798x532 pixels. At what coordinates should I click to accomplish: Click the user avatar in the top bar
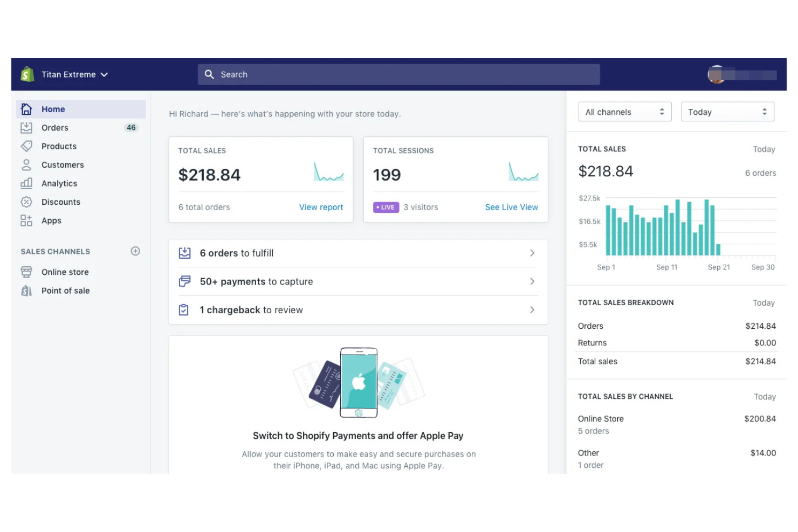tap(717, 74)
